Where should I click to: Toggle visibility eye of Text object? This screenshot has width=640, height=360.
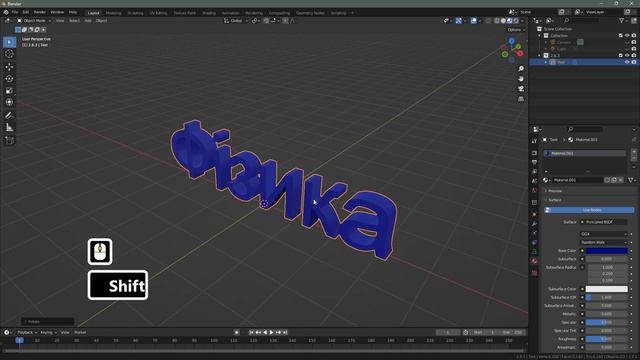(627, 62)
